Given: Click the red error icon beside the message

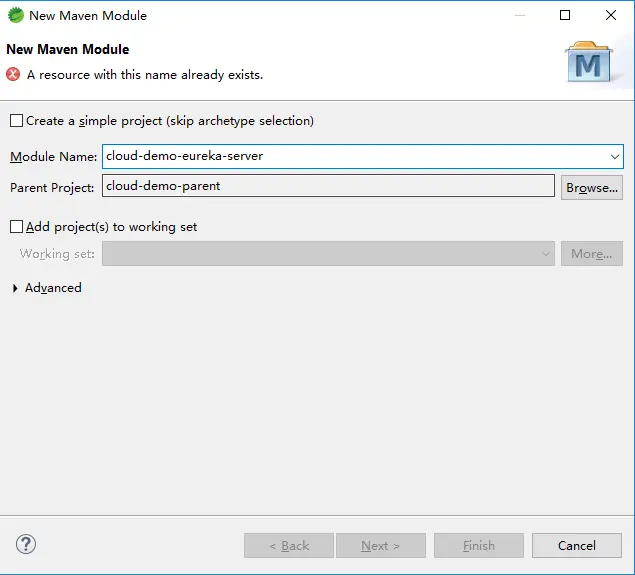Looking at the screenshot, I should tap(13, 75).
